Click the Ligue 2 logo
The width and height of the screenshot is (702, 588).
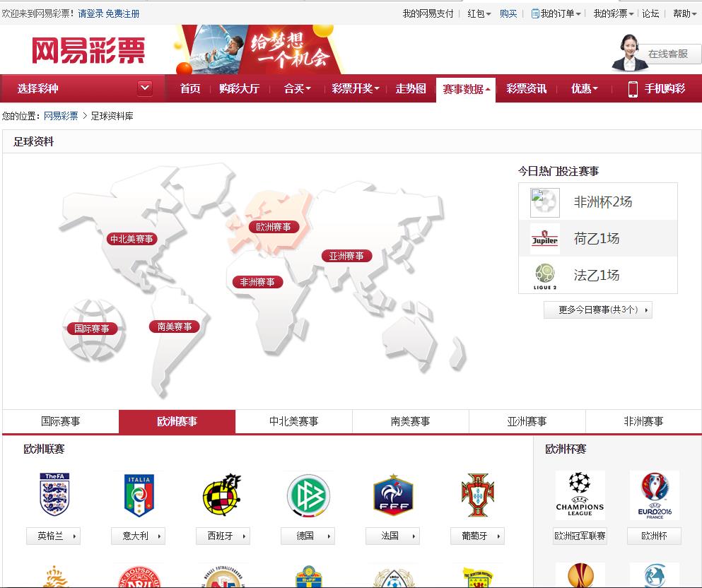tap(545, 276)
